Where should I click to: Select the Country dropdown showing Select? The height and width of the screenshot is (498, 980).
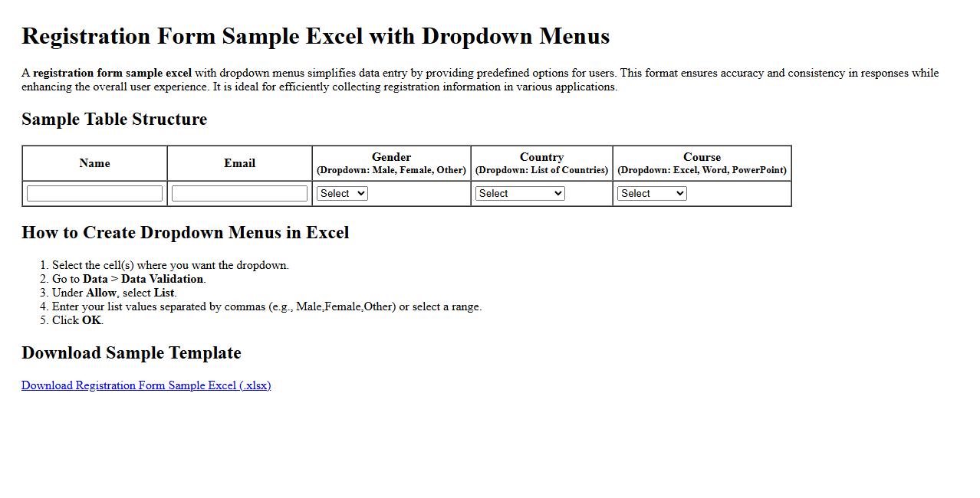[x=520, y=193]
